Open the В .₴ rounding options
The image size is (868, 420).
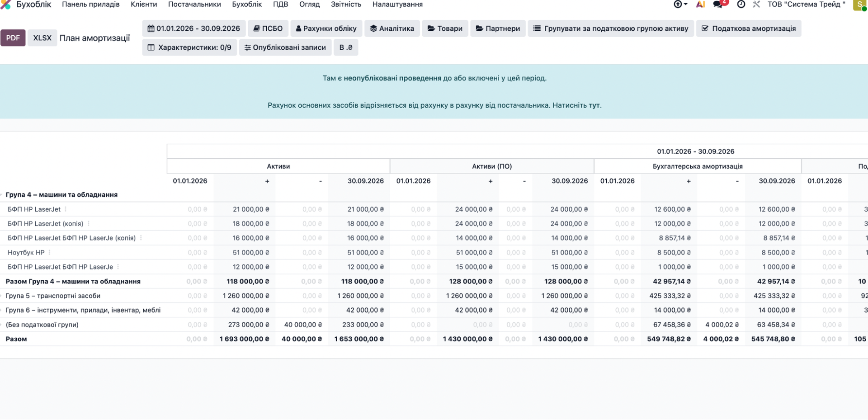[x=346, y=47]
